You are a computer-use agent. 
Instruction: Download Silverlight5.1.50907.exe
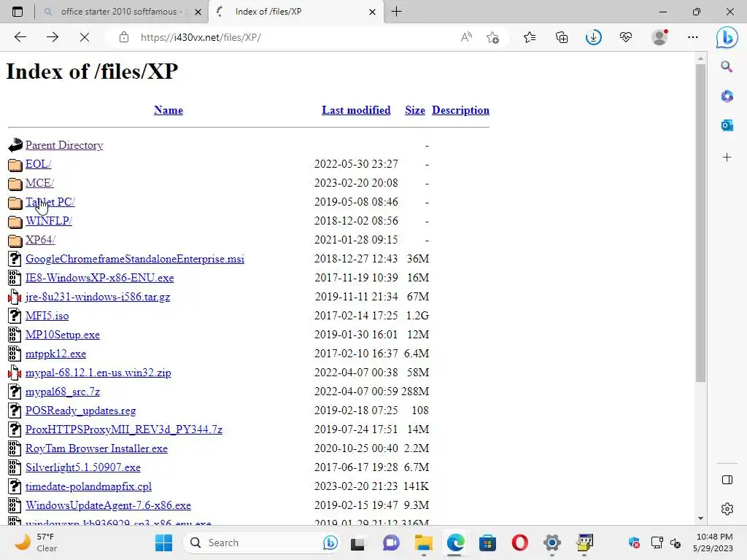83,467
